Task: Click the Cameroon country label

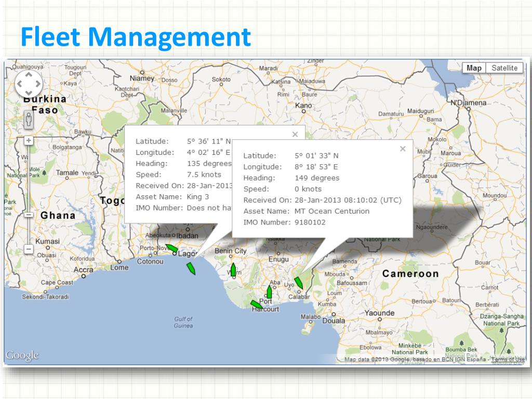Action: [410, 273]
